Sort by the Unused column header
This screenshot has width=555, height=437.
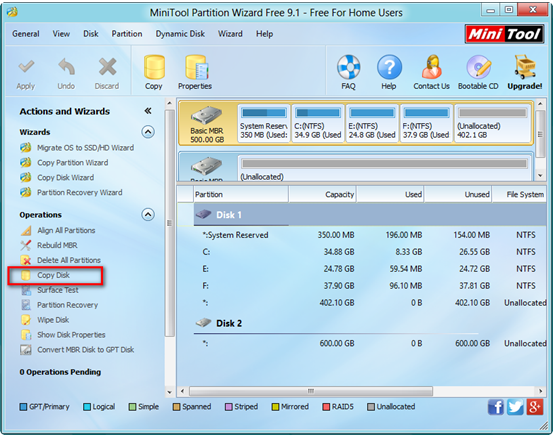tap(458, 194)
